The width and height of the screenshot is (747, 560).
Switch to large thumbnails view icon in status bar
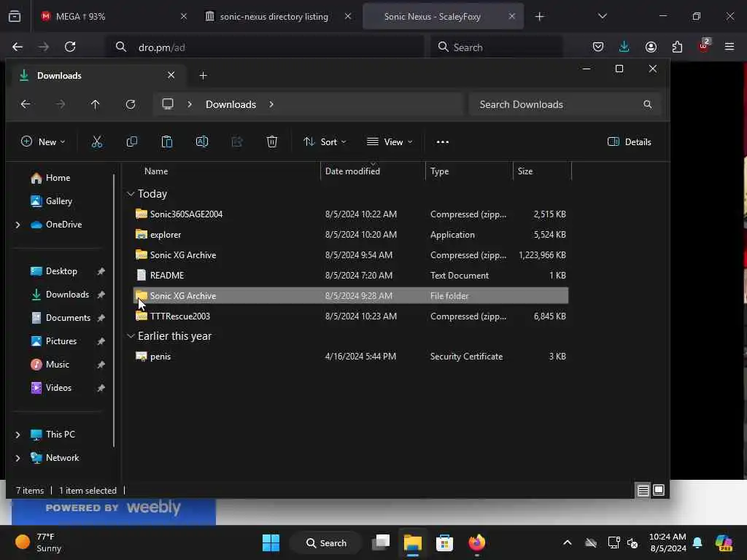[659, 490]
